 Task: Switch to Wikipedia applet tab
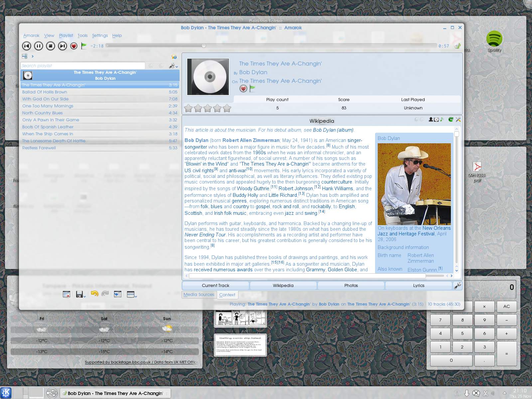tap(283, 286)
